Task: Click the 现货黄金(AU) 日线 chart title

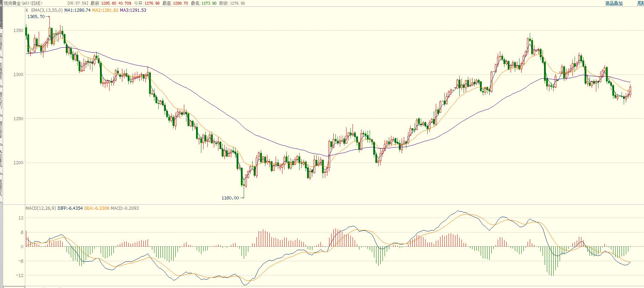Action: point(23,3)
